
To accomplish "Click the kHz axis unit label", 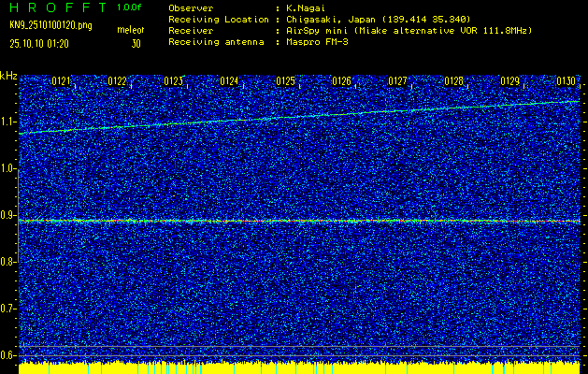I will tap(8, 75).
